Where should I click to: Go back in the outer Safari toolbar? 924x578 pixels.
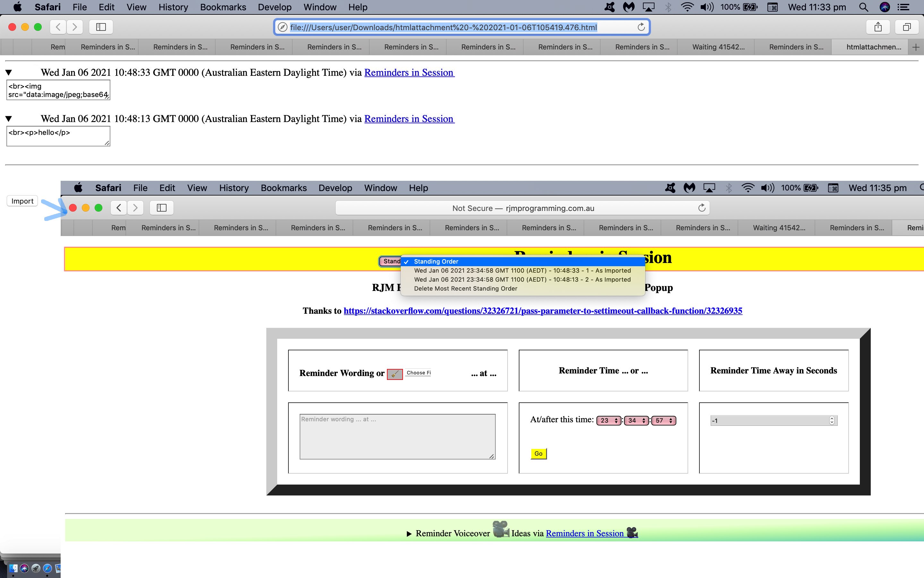[58, 27]
